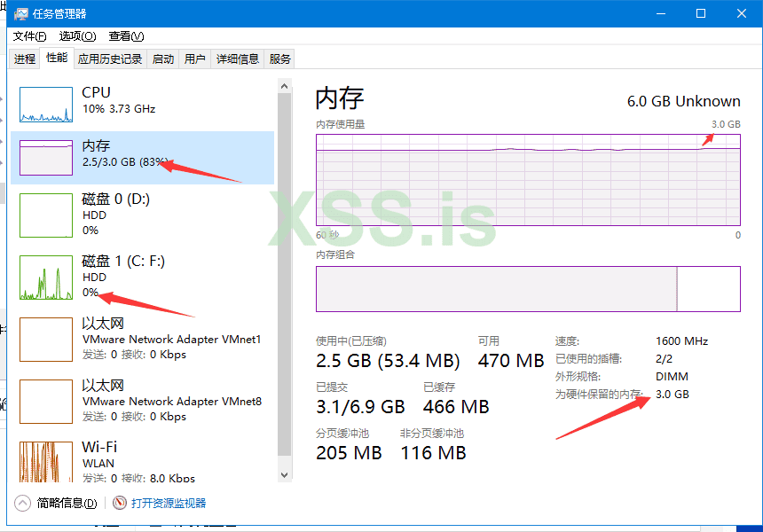Open the 查看(V) menu
The width and height of the screenshot is (763, 532).
coord(126,36)
